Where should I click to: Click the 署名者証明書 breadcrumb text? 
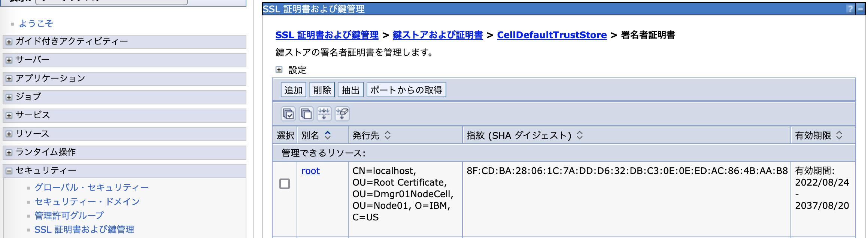648,35
